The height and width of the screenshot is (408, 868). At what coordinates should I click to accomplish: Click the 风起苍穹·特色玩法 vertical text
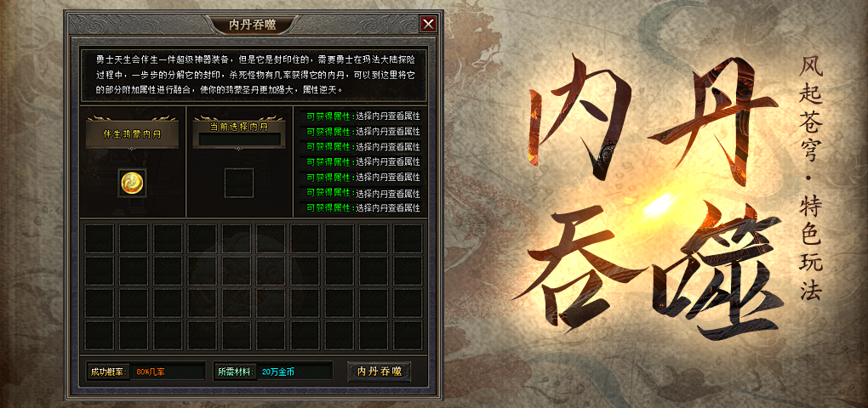(811, 179)
